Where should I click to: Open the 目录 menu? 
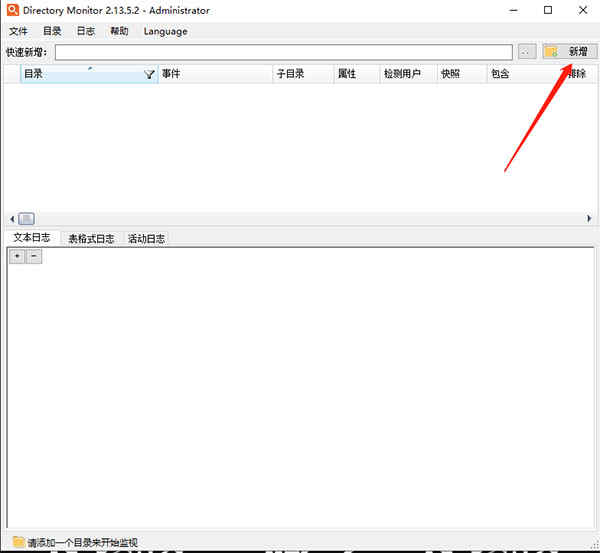(x=52, y=31)
